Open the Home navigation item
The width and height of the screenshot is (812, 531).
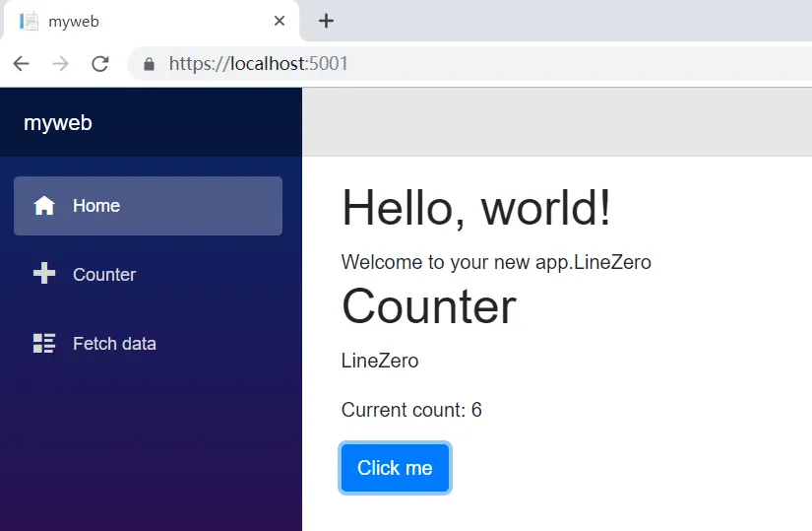[148, 206]
